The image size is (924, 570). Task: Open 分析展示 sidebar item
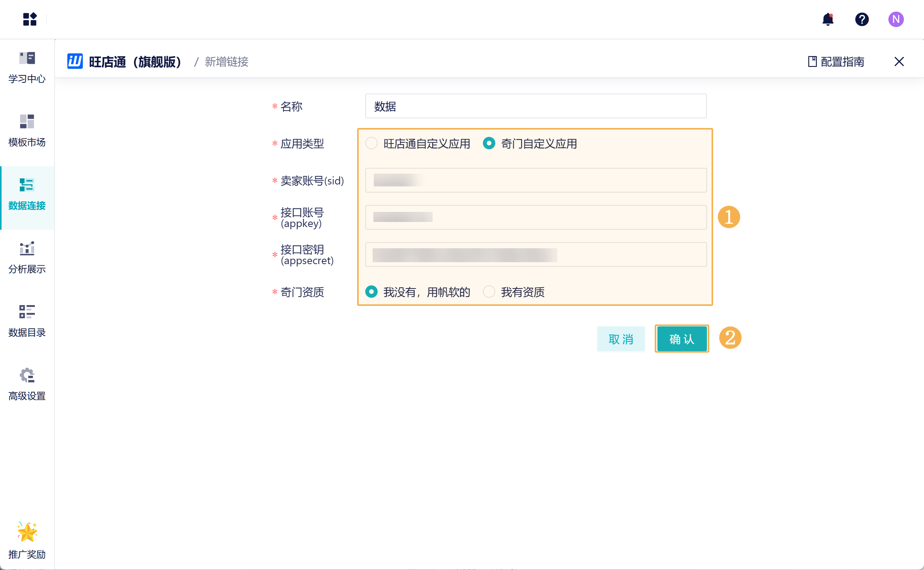click(27, 258)
